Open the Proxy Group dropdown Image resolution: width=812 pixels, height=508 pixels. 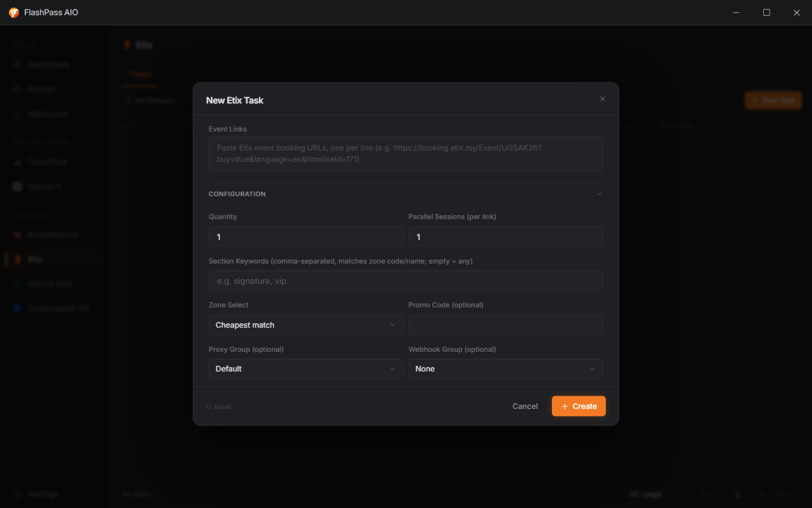tap(306, 369)
